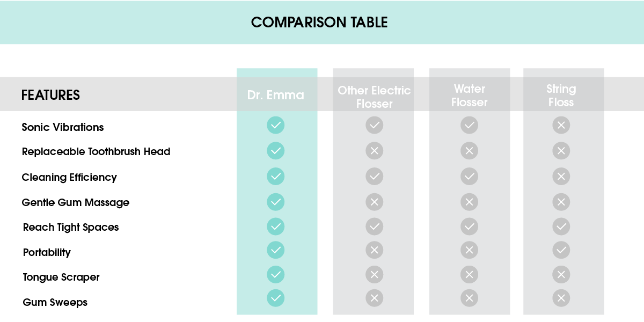Click Dr. Emma Tongue Scraper checkmark
Viewport: 644px width, 322px height.
[x=276, y=275]
